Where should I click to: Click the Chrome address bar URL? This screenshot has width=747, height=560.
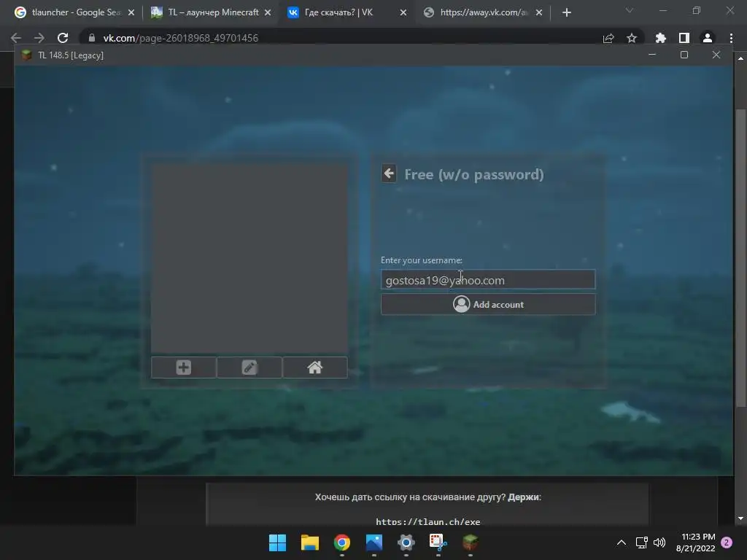click(x=181, y=38)
